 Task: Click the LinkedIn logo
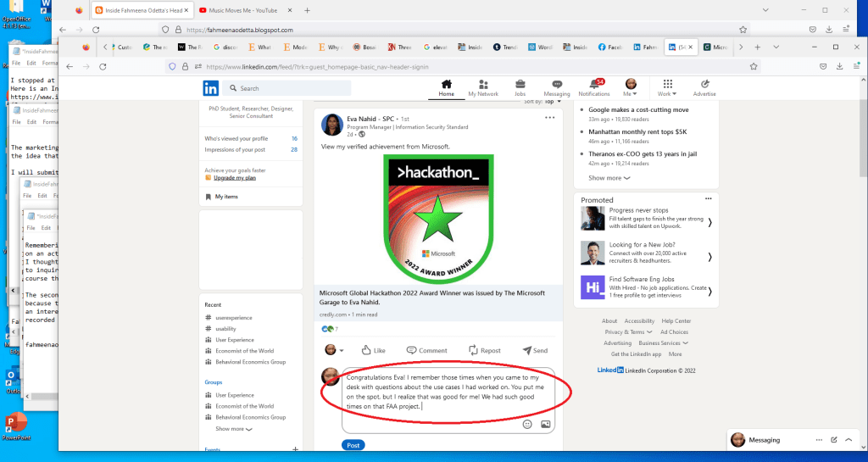pos(211,88)
